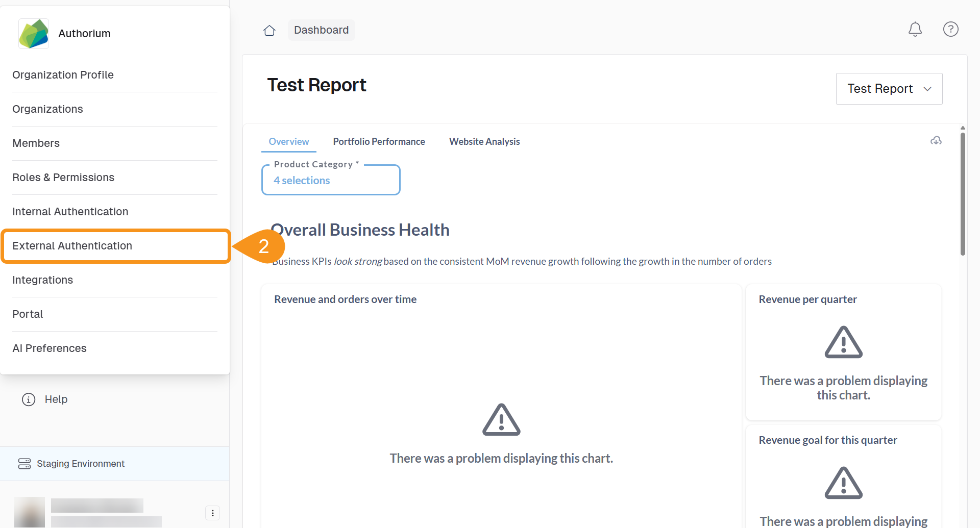Image resolution: width=980 pixels, height=528 pixels.
Task: Click the user avatar thumbnail
Action: click(x=30, y=512)
